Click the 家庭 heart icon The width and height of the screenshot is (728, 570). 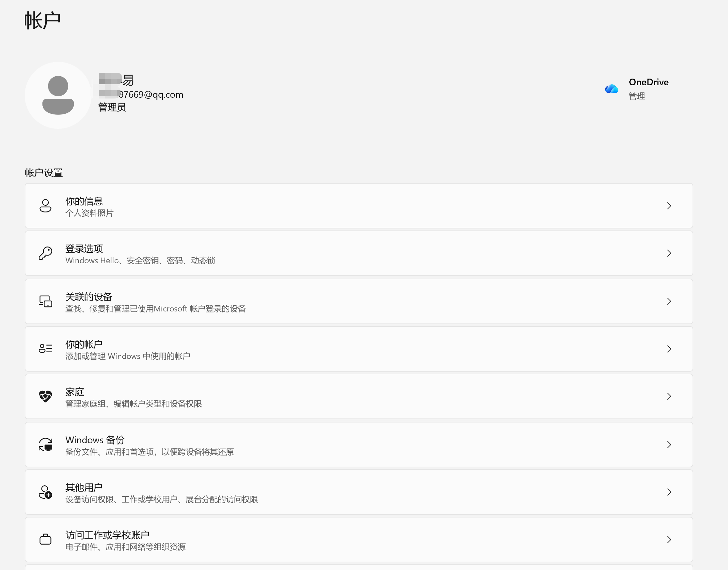point(45,396)
